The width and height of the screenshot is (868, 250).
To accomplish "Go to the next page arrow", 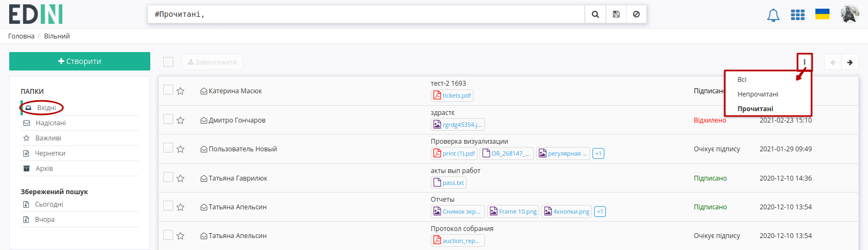I will tap(850, 62).
